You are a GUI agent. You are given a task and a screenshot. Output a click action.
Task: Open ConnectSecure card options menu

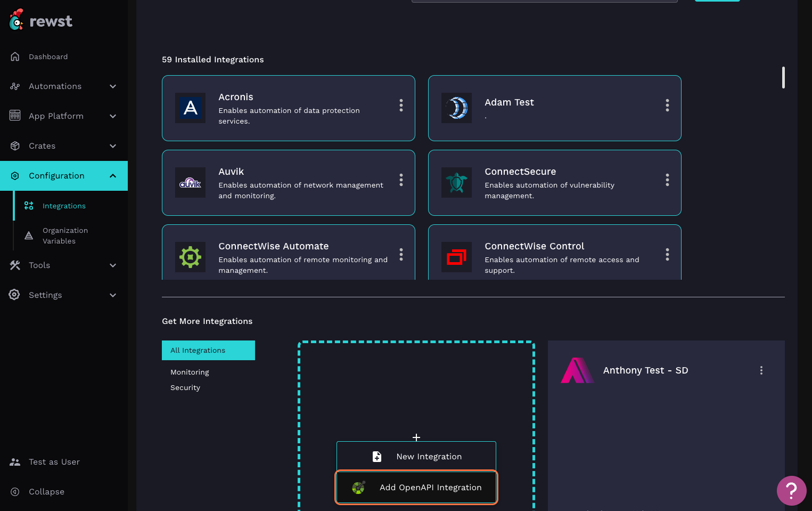[667, 180]
